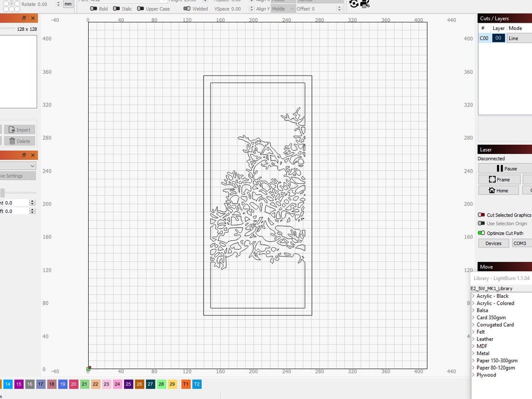The image size is (532, 399).
Task: Select color swatch 27 in the palette
Action: coord(150,384)
